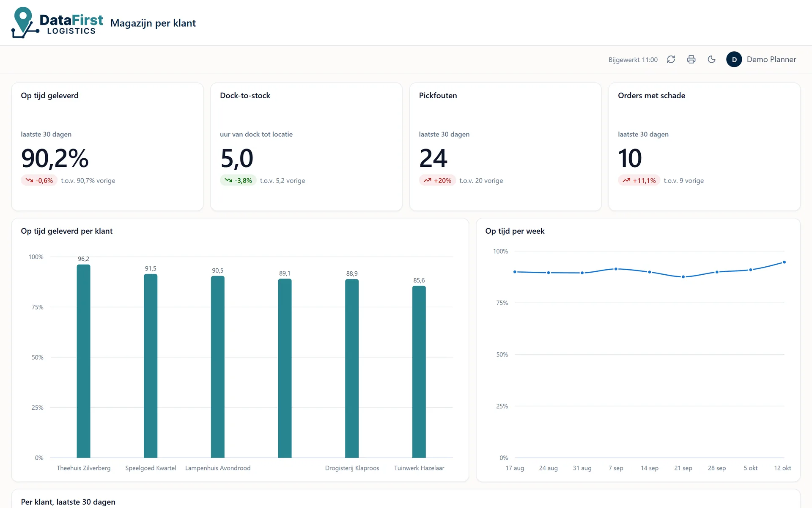Select the Theehuis Zilverberg bar
The height and width of the screenshot is (508, 812).
[83, 361]
